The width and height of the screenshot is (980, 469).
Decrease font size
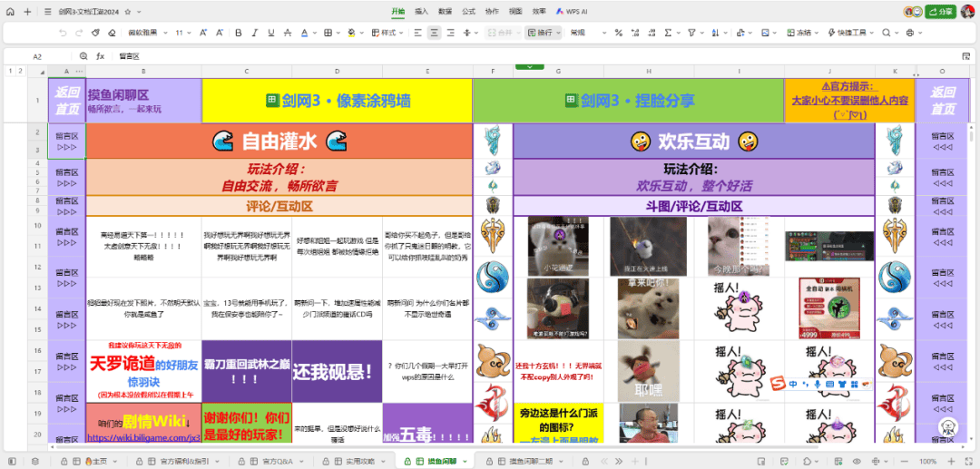(220, 33)
